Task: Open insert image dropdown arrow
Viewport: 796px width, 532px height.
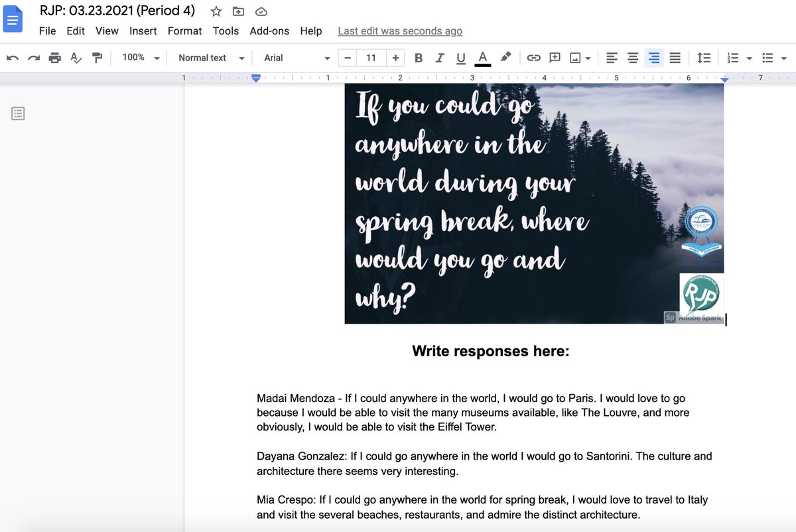Action: tap(588, 58)
